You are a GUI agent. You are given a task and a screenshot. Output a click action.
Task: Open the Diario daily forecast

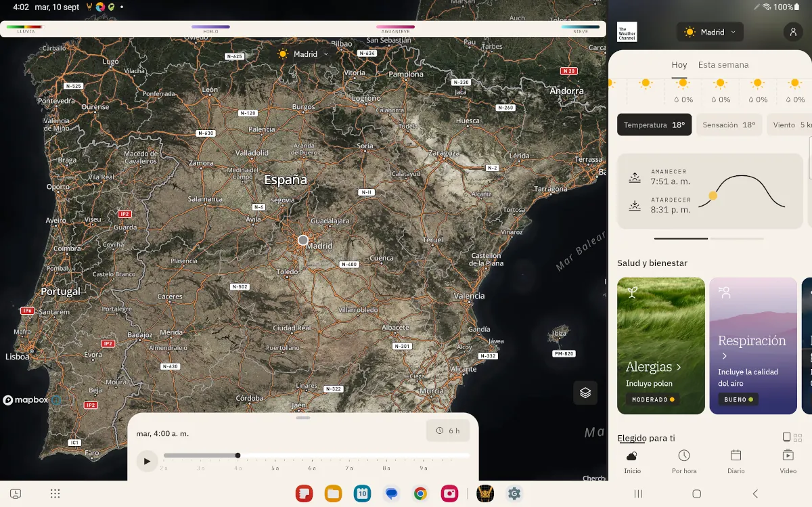click(736, 462)
